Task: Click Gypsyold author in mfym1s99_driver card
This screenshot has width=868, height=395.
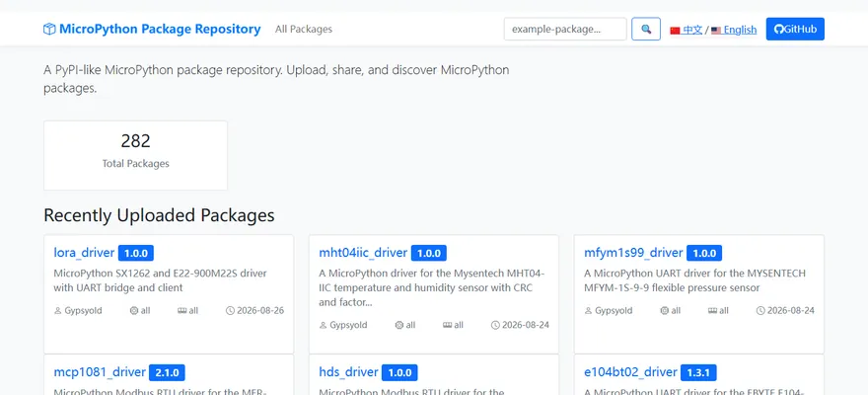Action: point(614,311)
